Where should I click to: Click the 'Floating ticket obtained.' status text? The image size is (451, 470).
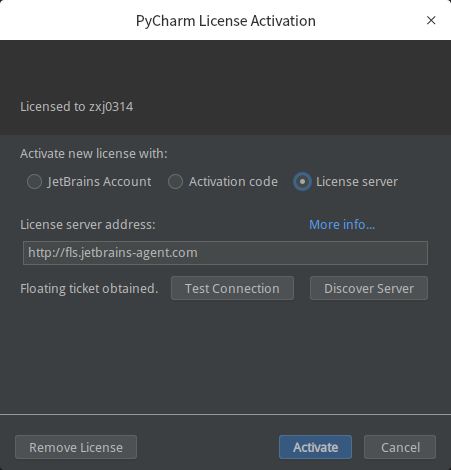[89, 289]
